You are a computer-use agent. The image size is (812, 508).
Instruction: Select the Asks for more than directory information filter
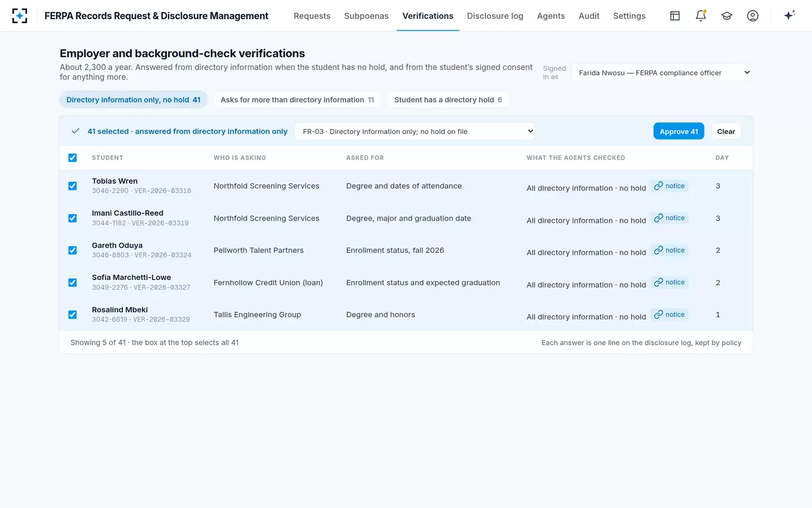point(297,100)
